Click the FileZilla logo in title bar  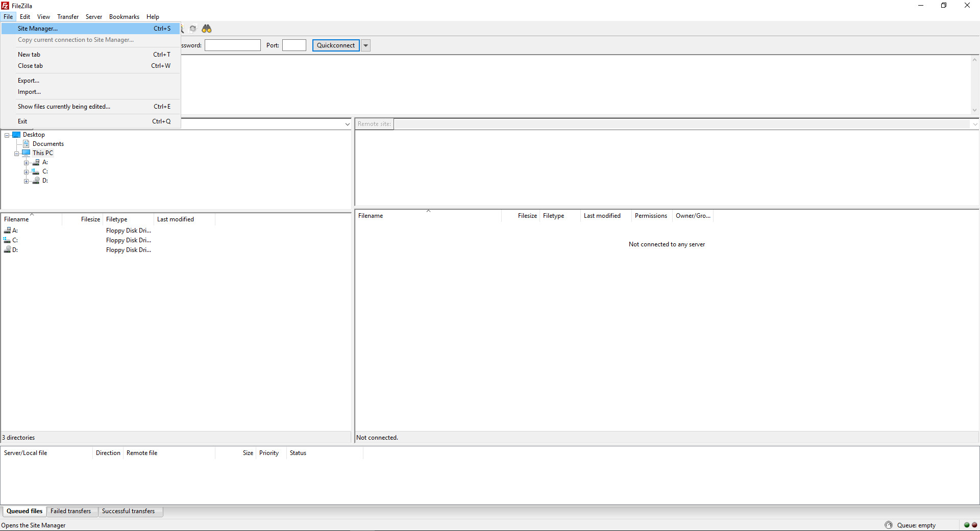5,6
